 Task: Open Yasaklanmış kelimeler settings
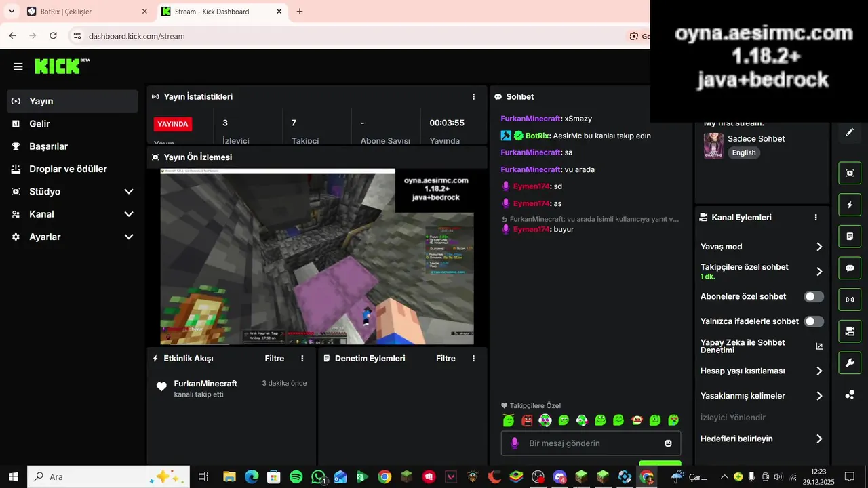(762, 396)
